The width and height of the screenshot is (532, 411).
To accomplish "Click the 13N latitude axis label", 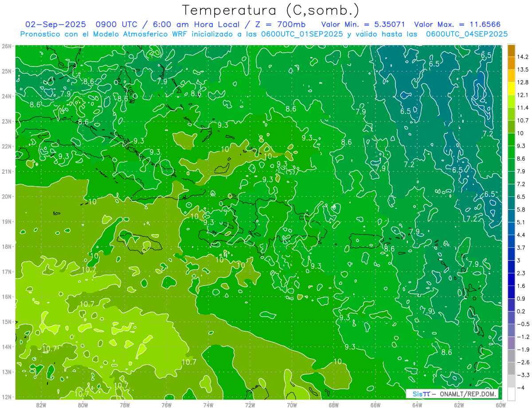I will [x=6, y=372].
